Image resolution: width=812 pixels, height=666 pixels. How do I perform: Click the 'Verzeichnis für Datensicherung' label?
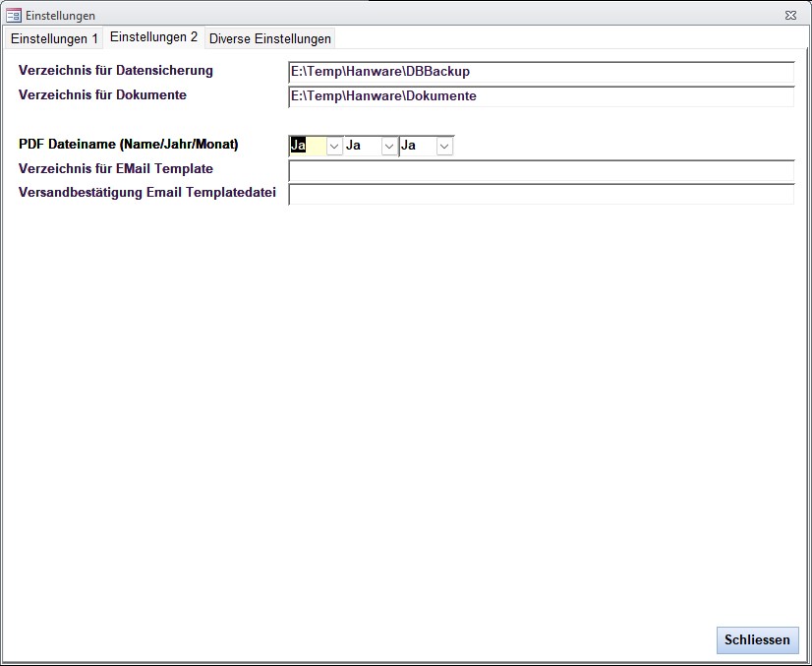[x=116, y=71]
